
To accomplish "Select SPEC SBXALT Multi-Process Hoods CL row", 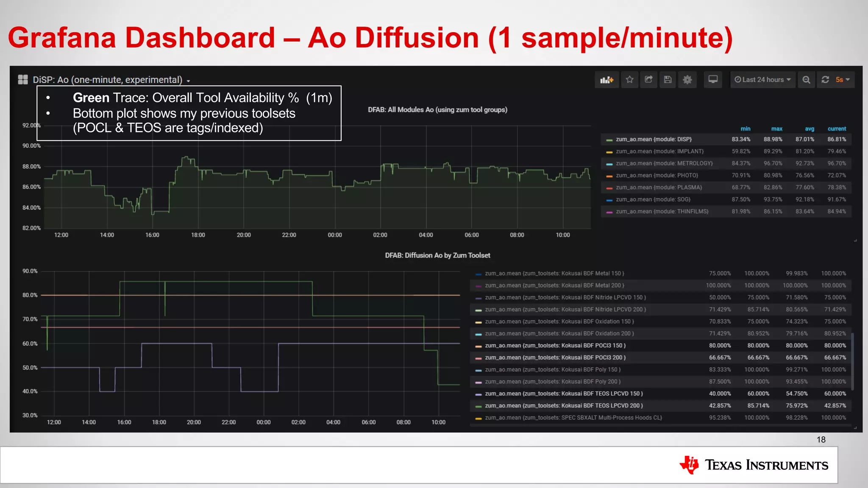I will click(660, 418).
